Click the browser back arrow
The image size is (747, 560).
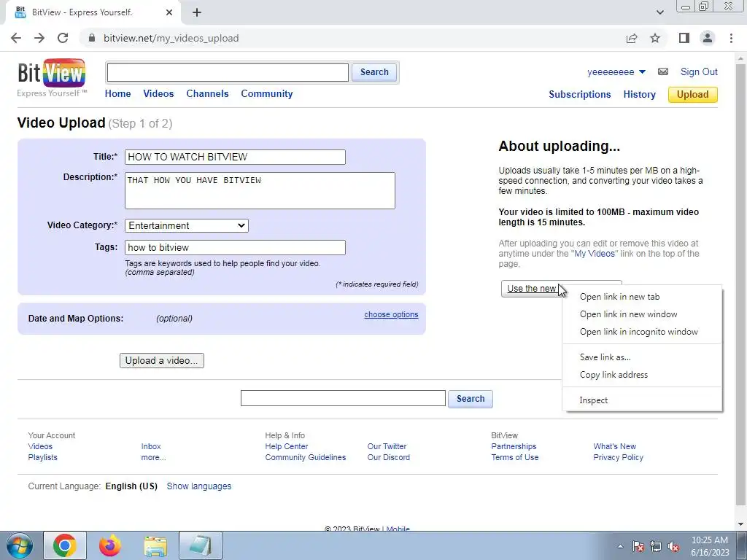click(16, 38)
